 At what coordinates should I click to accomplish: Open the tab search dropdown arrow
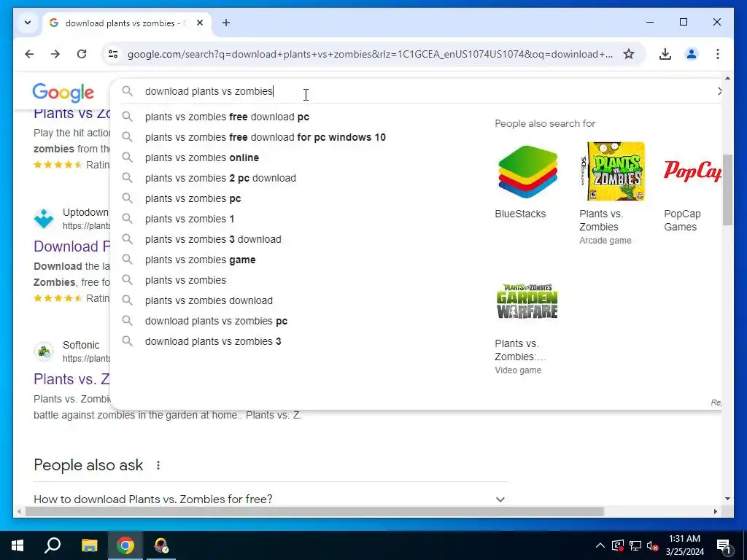click(28, 23)
